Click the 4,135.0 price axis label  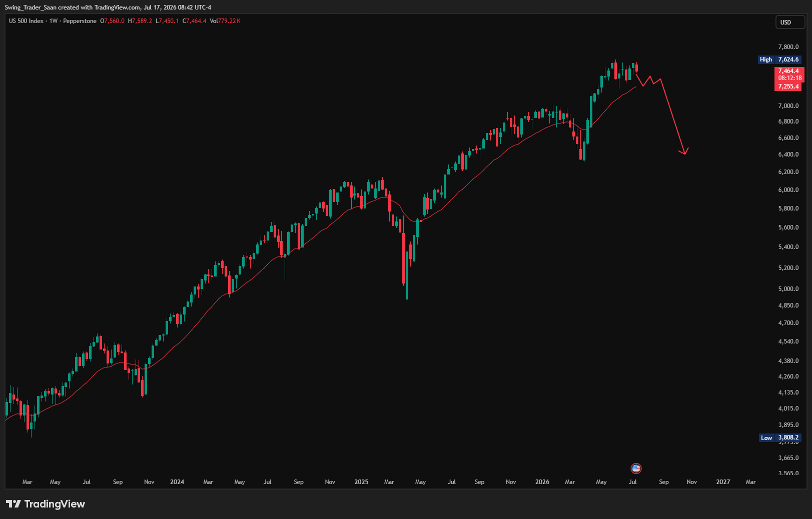[788, 392]
